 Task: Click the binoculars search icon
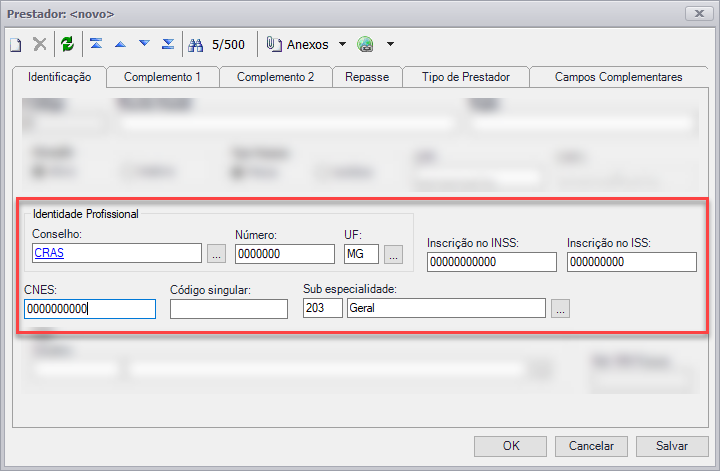click(195, 45)
